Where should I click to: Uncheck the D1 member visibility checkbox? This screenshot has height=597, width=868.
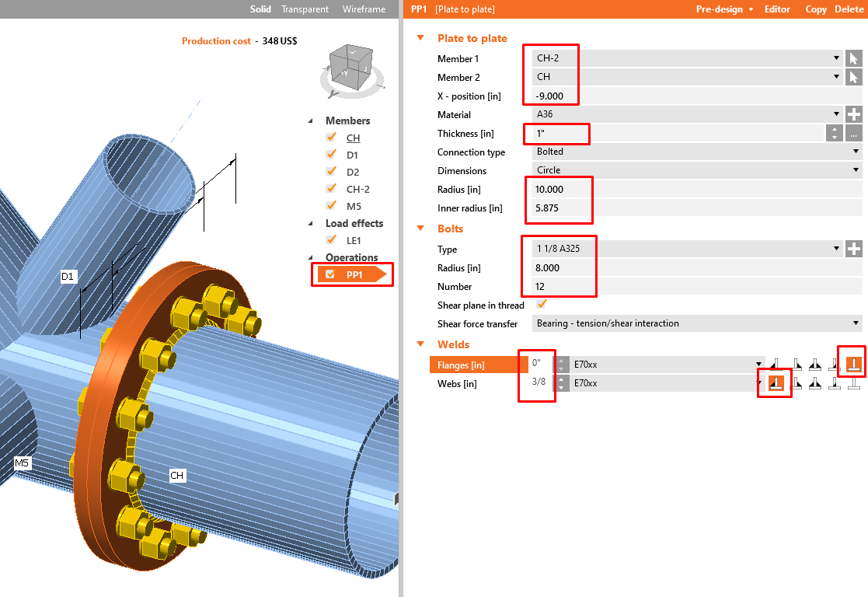pos(332,155)
